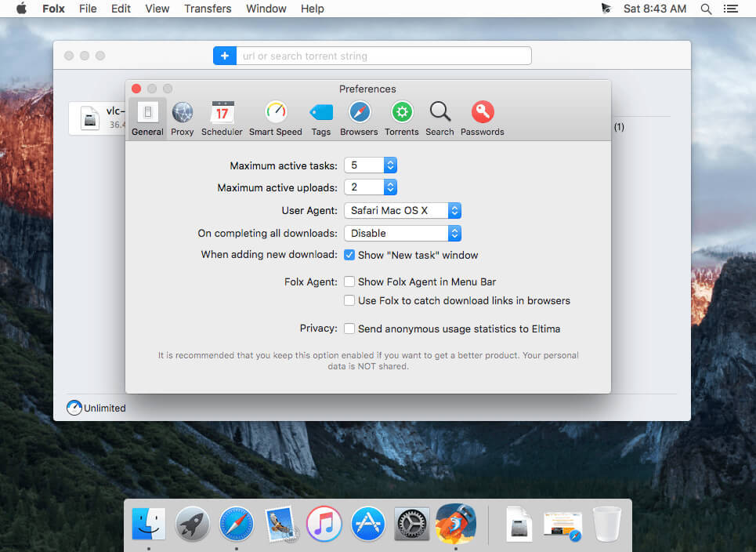Enable catching download links in browsers

click(349, 300)
